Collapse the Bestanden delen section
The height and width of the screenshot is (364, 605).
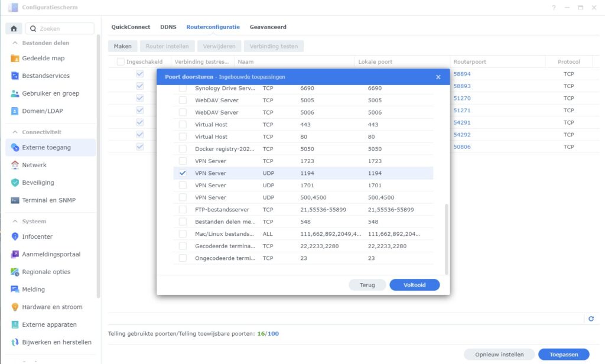point(15,43)
